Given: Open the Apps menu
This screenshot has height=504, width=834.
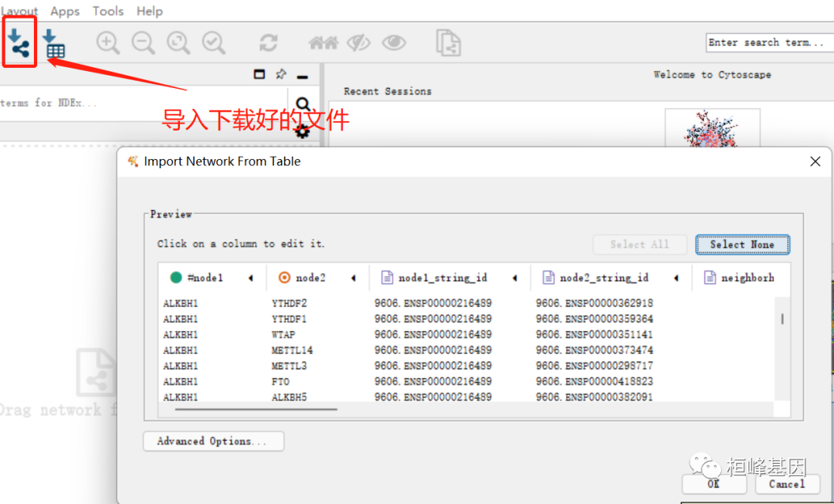Looking at the screenshot, I should click(x=65, y=11).
